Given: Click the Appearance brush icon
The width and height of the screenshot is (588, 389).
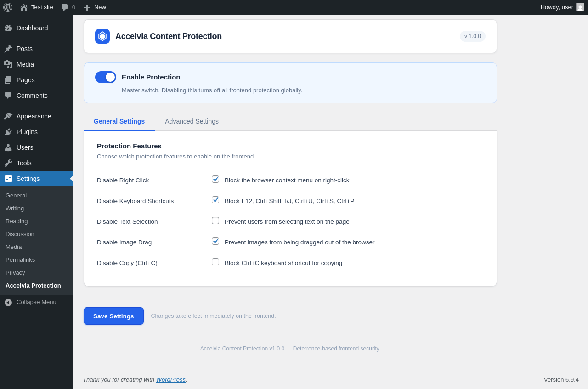Looking at the screenshot, I should click(x=8, y=116).
